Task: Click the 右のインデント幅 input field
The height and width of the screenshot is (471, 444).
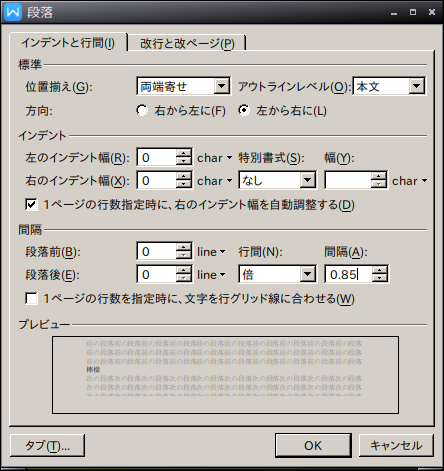Action: tap(156, 180)
